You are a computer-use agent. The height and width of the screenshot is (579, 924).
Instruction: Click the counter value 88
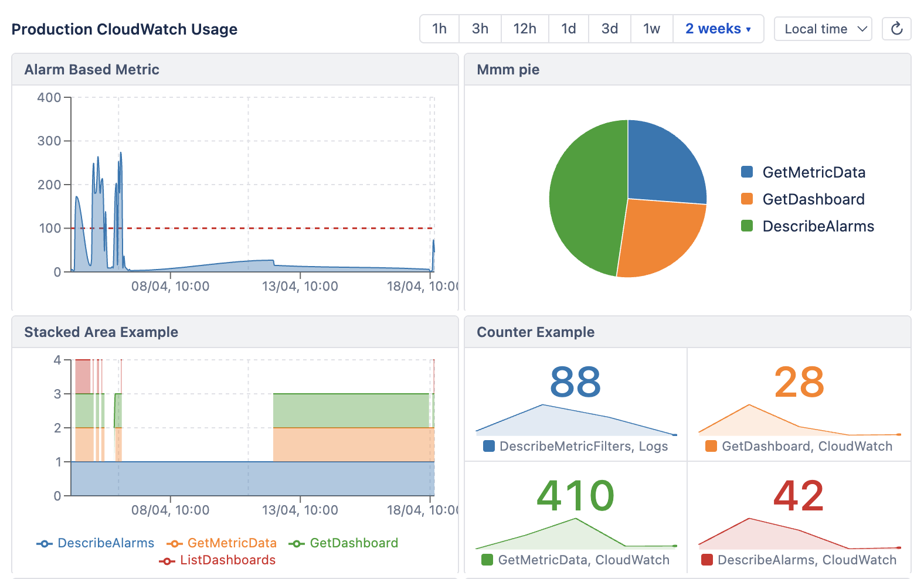tap(575, 383)
